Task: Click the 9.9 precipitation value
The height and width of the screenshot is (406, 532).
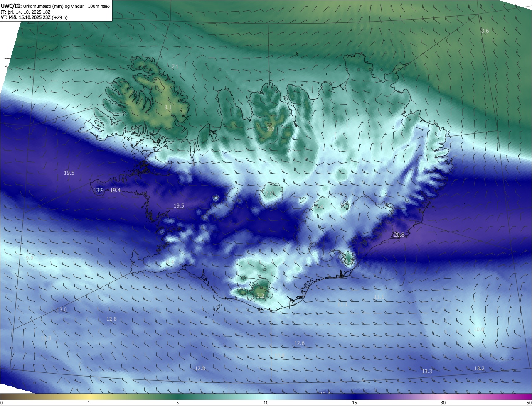Action: pos(30,258)
